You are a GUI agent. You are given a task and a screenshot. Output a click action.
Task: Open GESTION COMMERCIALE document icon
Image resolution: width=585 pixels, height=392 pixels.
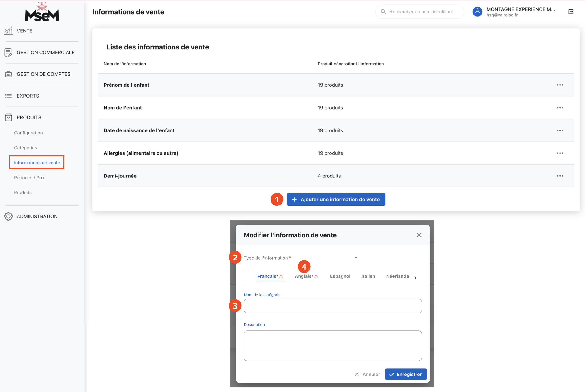coord(8,53)
